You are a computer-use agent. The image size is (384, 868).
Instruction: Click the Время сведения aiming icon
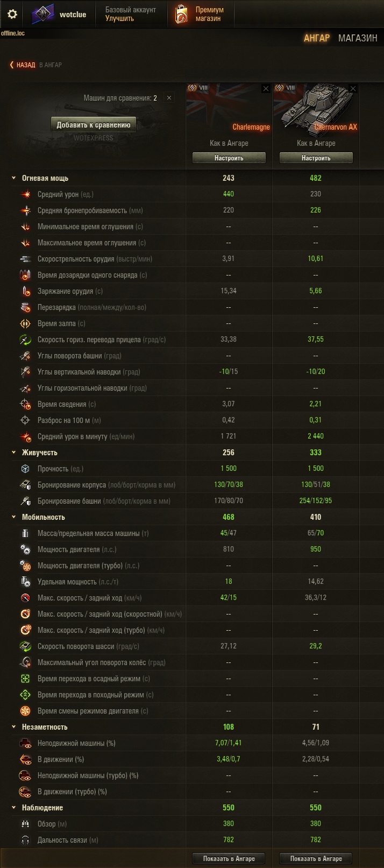point(25,404)
